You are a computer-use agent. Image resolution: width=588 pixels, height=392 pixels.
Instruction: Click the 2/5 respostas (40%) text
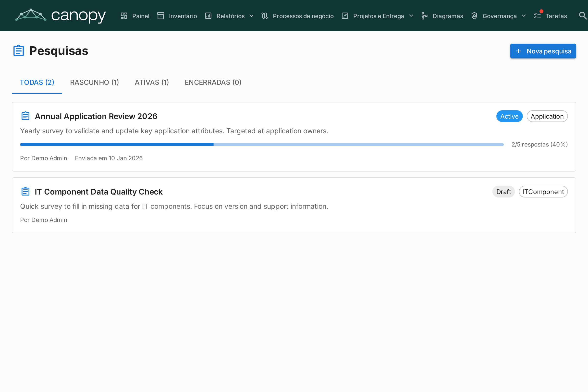539,145
